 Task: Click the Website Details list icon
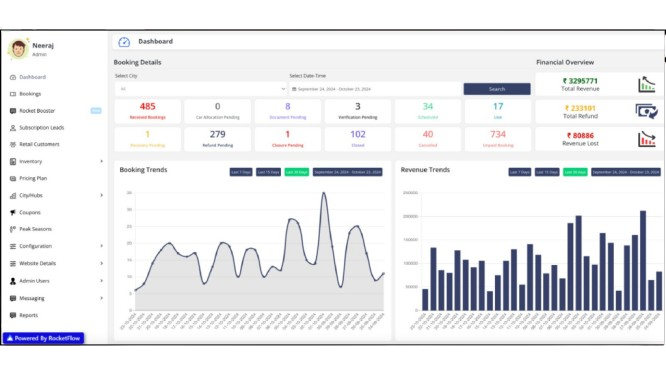tap(13, 263)
